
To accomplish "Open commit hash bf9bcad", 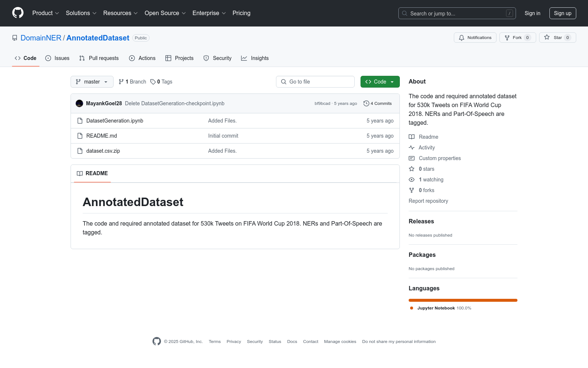I will click(x=322, y=103).
